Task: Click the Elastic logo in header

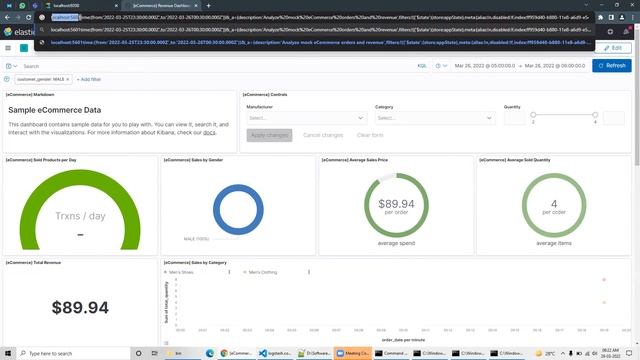Action: point(19,32)
